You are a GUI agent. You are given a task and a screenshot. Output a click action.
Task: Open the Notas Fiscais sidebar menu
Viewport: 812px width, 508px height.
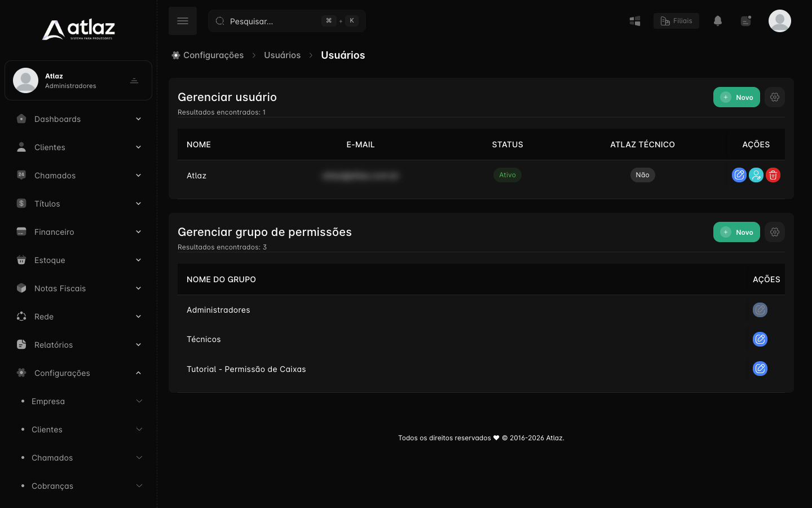point(78,288)
